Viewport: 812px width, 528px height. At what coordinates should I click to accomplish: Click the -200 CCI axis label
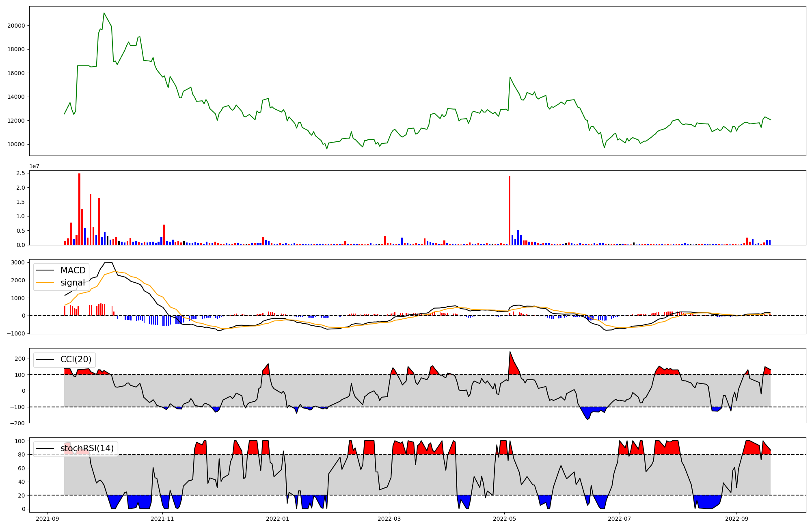[x=17, y=423]
